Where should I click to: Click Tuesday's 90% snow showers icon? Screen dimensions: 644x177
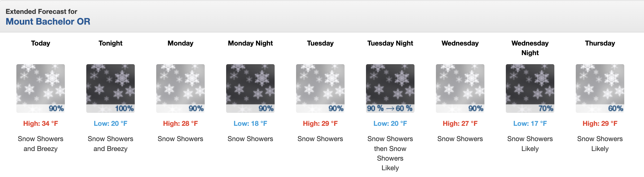tap(320, 88)
